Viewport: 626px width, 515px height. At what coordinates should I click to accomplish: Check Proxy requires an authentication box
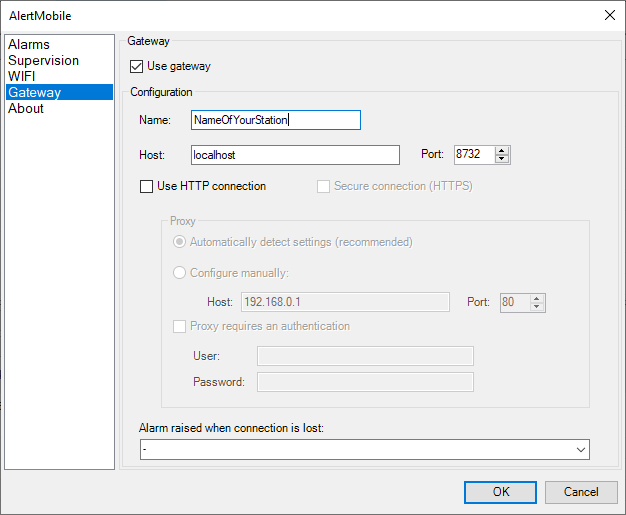click(x=180, y=326)
